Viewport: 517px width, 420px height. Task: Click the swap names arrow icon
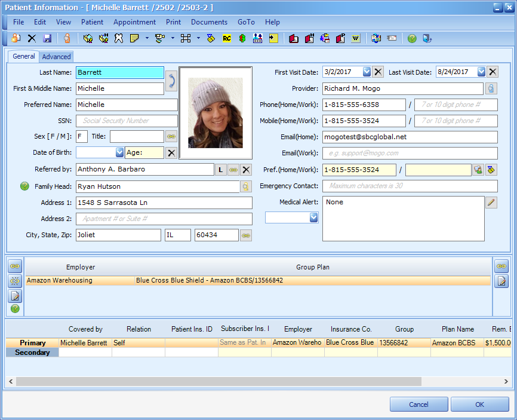click(x=171, y=81)
